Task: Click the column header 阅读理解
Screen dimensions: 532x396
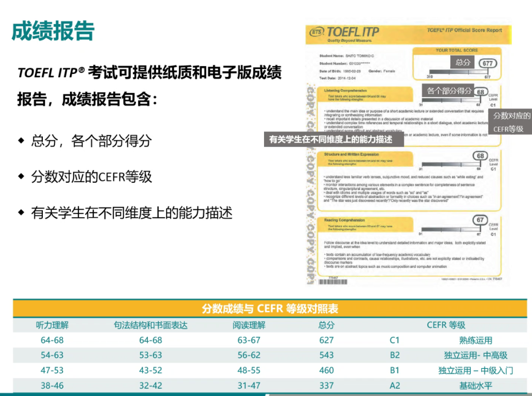Action: (x=249, y=325)
